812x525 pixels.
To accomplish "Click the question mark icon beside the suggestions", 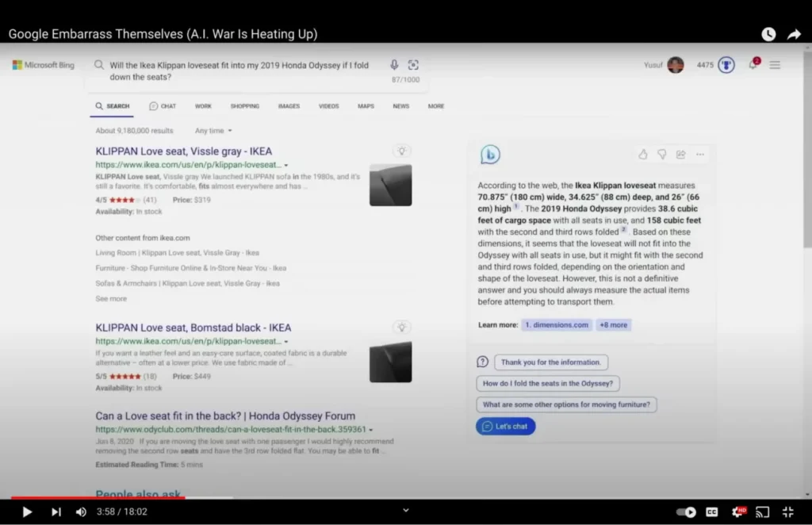I will [482, 362].
